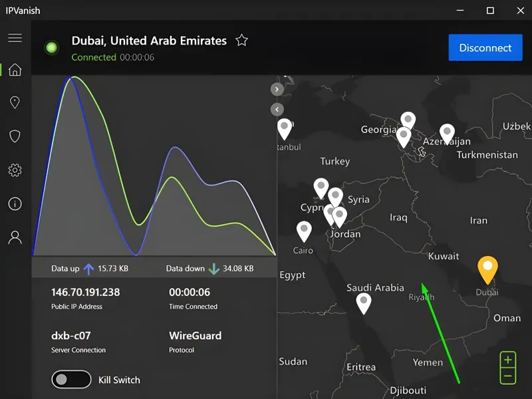
Task: Click the Disconnect button
Action: tap(485, 48)
